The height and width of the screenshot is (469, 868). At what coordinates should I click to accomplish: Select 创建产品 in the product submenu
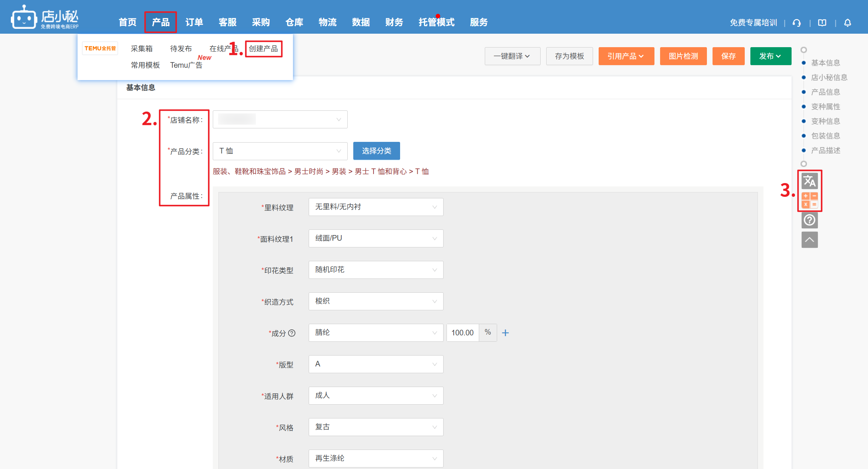[x=263, y=49]
